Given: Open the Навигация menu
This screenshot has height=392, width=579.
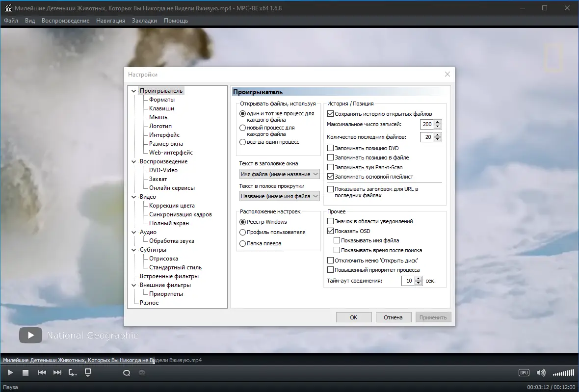Looking at the screenshot, I should click(110, 21).
